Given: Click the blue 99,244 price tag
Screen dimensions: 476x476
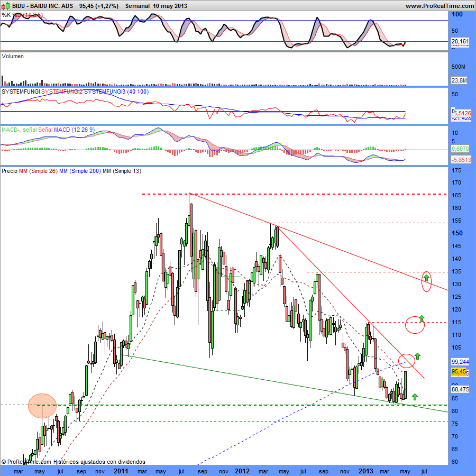Looking at the screenshot, I should point(460,362).
